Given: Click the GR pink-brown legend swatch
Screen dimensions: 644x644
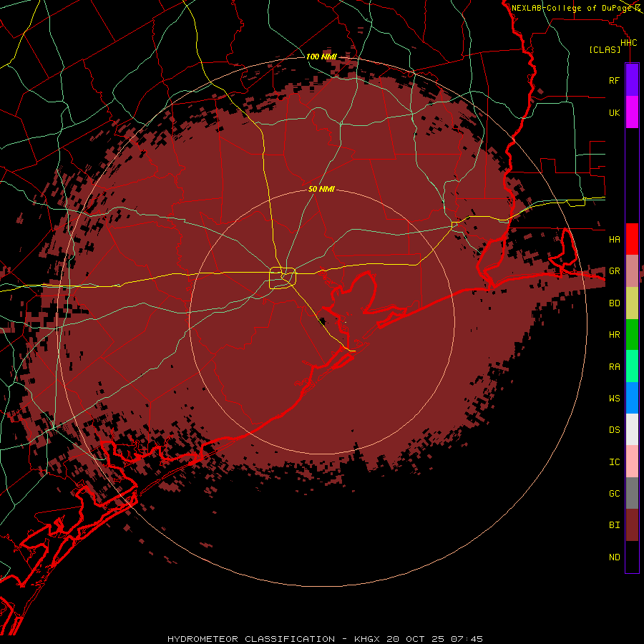Looking at the screenshot, I should [632, 271].
